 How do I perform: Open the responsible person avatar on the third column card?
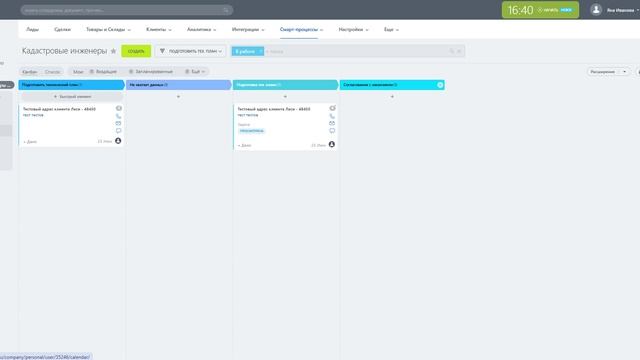pos(331,144)
